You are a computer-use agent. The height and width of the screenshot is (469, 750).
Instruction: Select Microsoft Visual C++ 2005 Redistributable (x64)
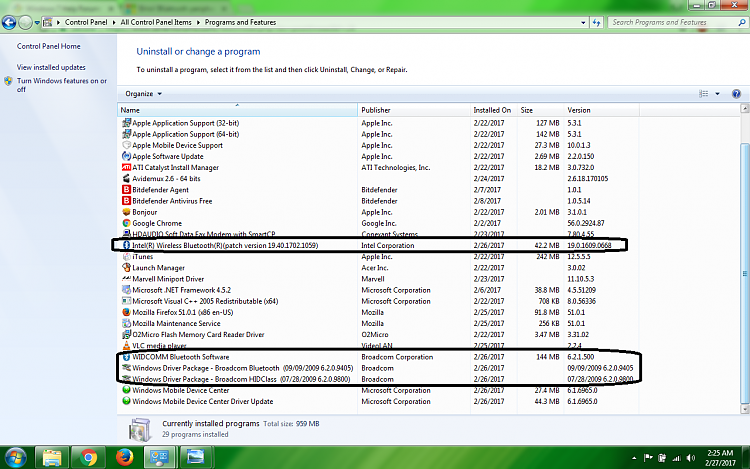pyautogui.click(x=378, y=301)
